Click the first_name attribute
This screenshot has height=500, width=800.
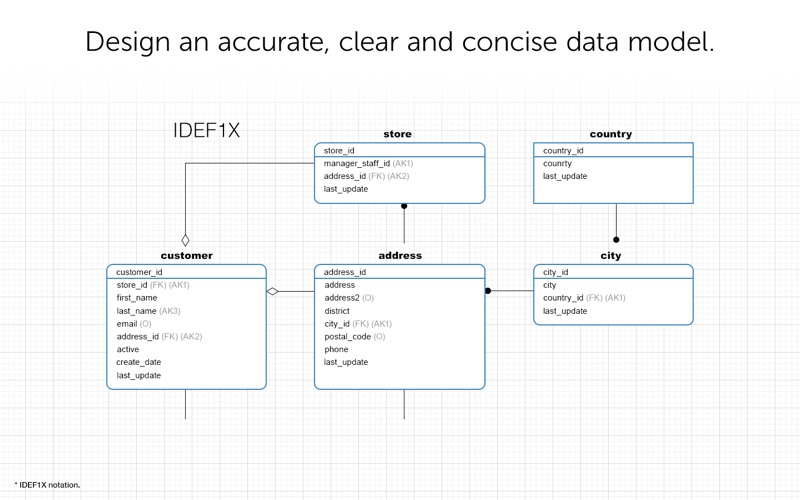click(136, 297)
